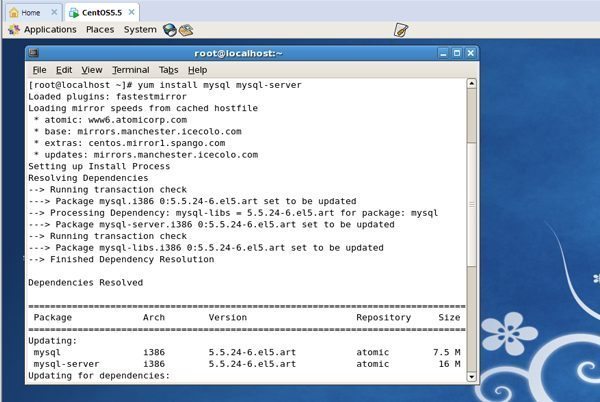Click the 'Updating:' line in table
Screen dimensions: 600x402
coord(53,341)
